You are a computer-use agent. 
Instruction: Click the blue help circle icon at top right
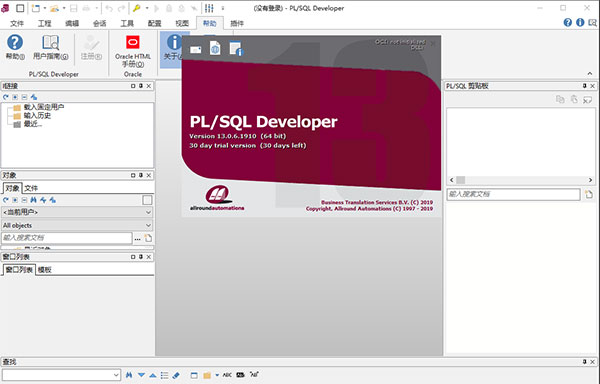[567, 23]
